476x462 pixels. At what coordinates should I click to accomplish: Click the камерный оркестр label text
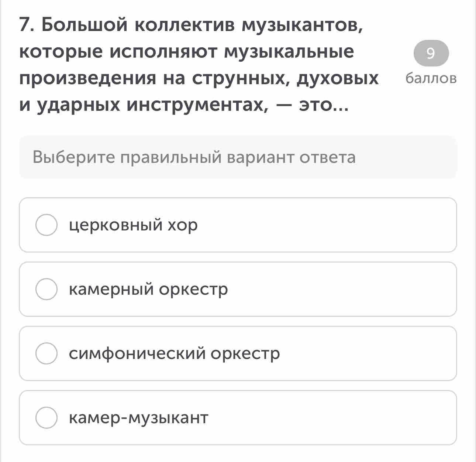point(148,289)
